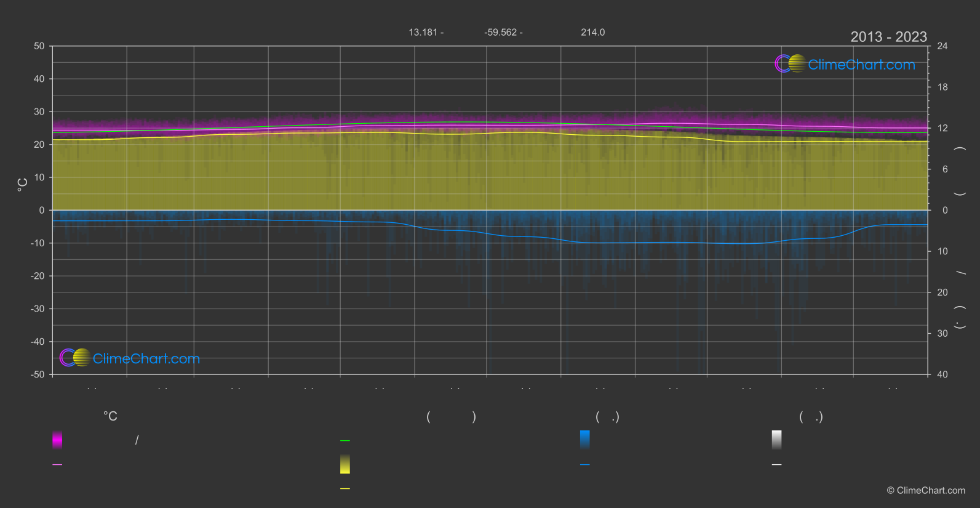
Task: Click the -50 tick label
Action: pyautogui.click(x=38, y=374)
